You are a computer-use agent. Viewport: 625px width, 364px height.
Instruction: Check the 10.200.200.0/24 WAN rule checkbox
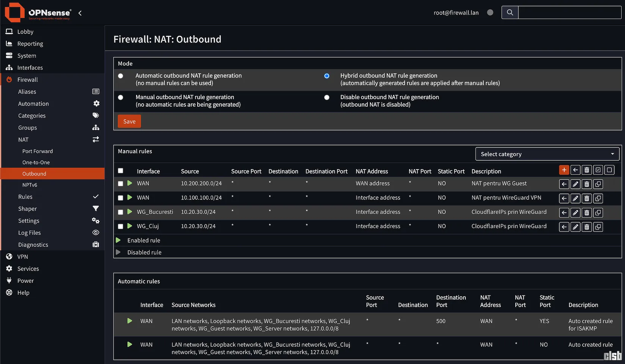tap(120, 184)
